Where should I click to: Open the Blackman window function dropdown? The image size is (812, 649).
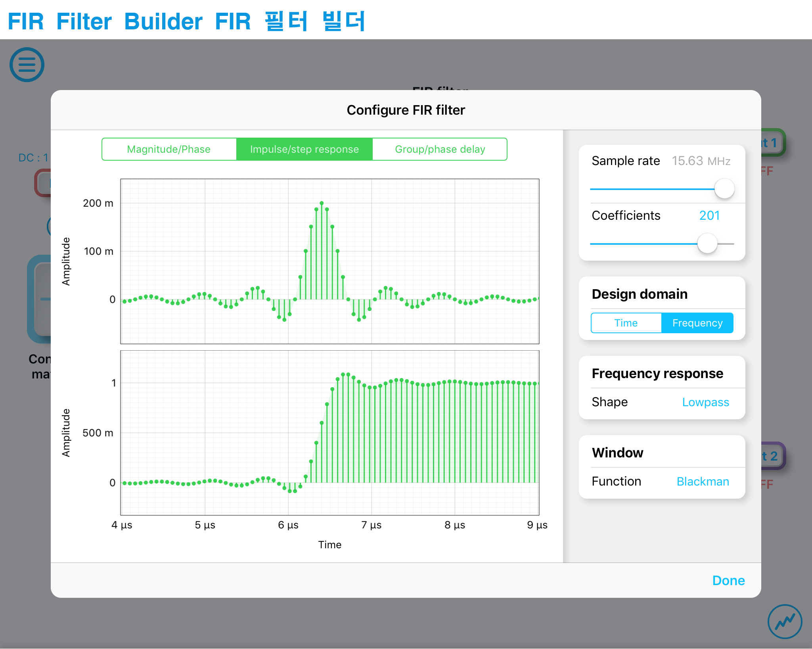point(703,481)
